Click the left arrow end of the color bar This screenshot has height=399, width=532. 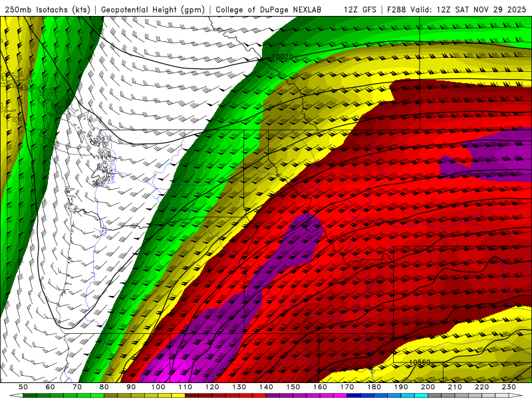coord(16,395)
